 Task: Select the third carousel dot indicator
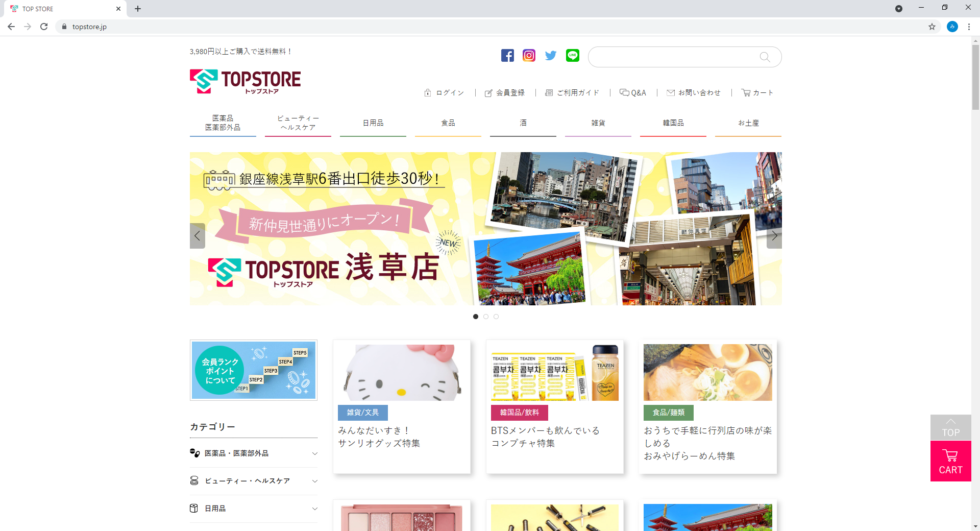pyautogui.click(x=496, y=317)
